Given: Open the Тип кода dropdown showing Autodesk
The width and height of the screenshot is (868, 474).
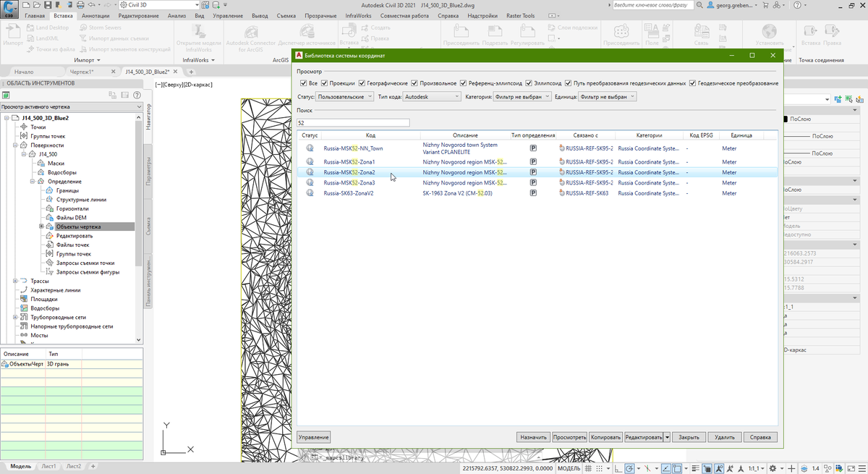Looking at the screenshot, I should tap(432, 96).
